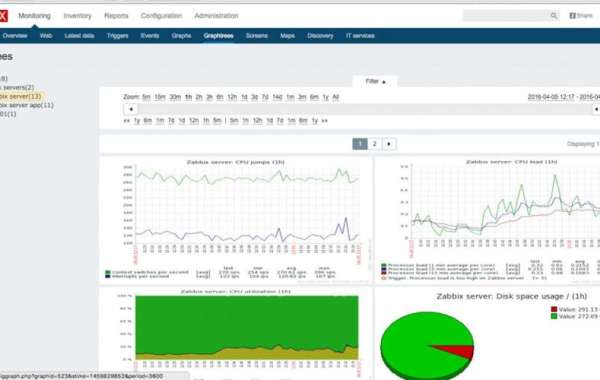Set zoom to 1d

click(244, 97)
